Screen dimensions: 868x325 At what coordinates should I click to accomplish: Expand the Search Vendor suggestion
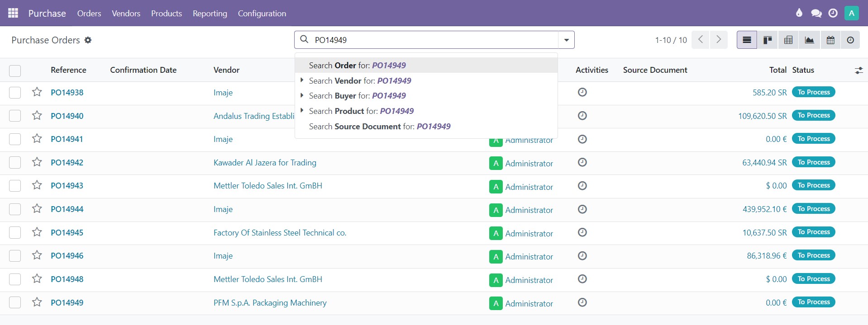point(302,80)
